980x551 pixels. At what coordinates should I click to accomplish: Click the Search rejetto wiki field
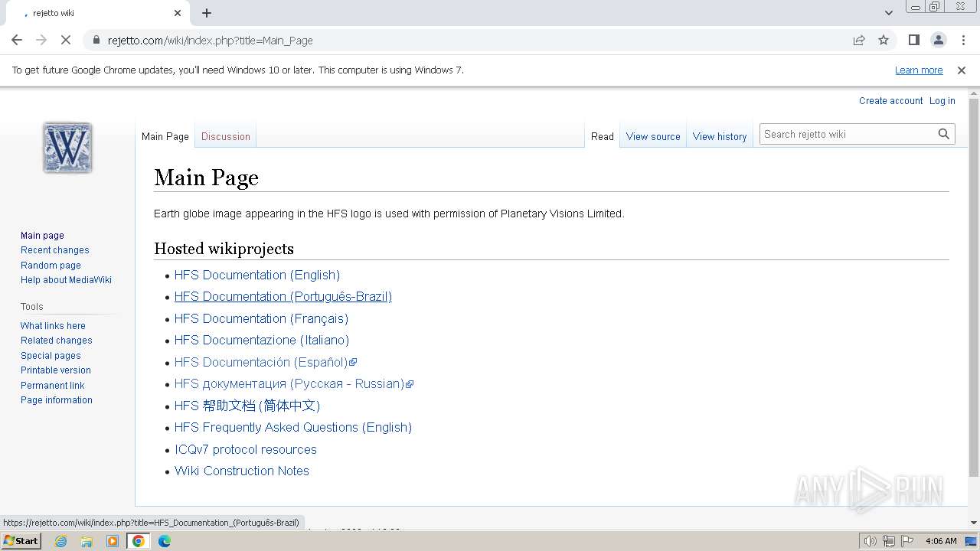coord(848,134)
